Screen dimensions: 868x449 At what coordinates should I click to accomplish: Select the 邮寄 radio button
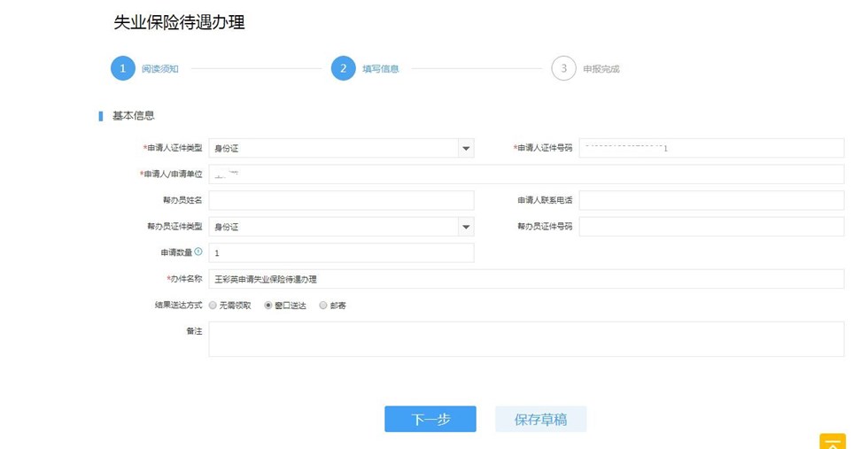click(323, 306)
